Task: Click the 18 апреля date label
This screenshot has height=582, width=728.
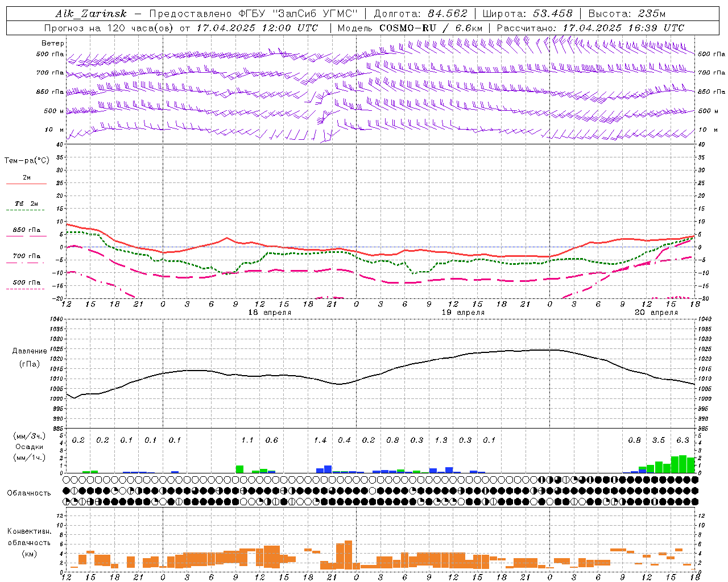Action: tap(270, 313)
